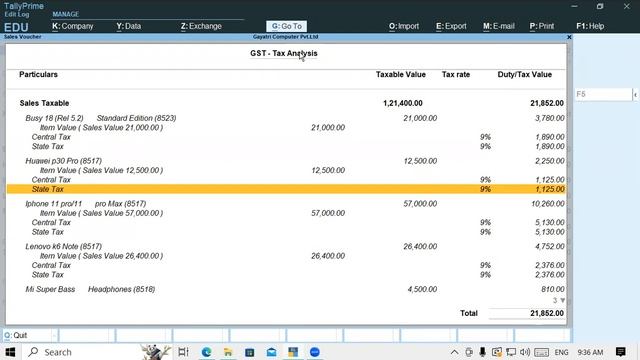This screenshot has height=360, width=640.
Task: Open the 9:36 AM clock
Action: [590, 352]
